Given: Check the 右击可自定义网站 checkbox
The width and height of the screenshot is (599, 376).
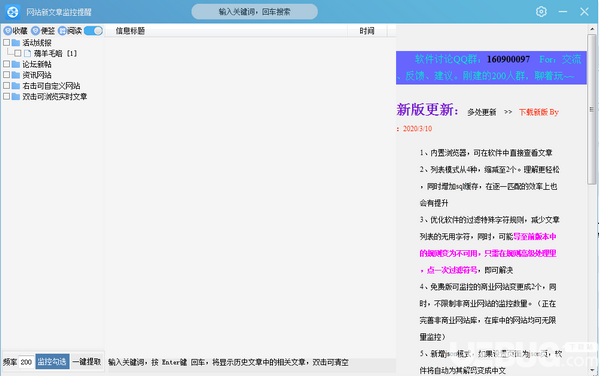Looking at the screenshot, I should point(6,86).
